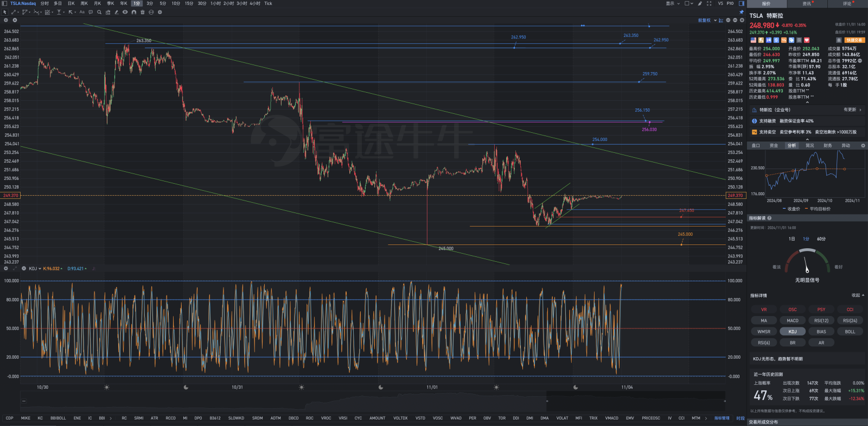Open the 前复权 adjustment dropdown

point(707,20)
